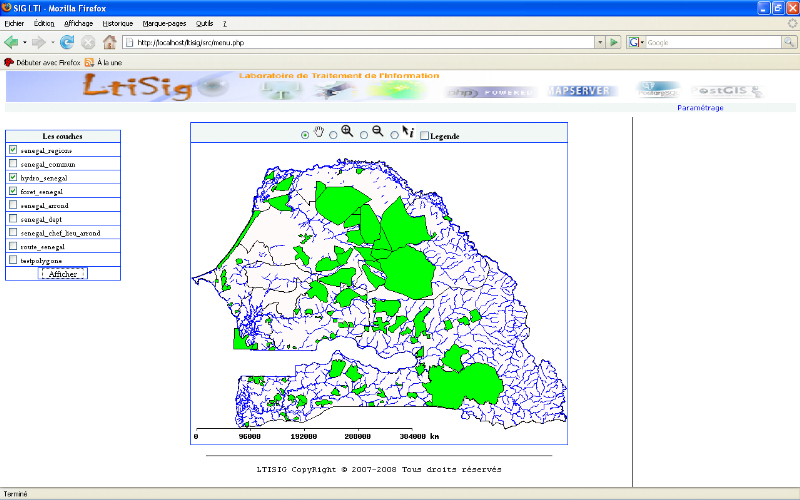Check the route_senegal layer
This screenshot has width=800, height=500.
click(13, 246)
